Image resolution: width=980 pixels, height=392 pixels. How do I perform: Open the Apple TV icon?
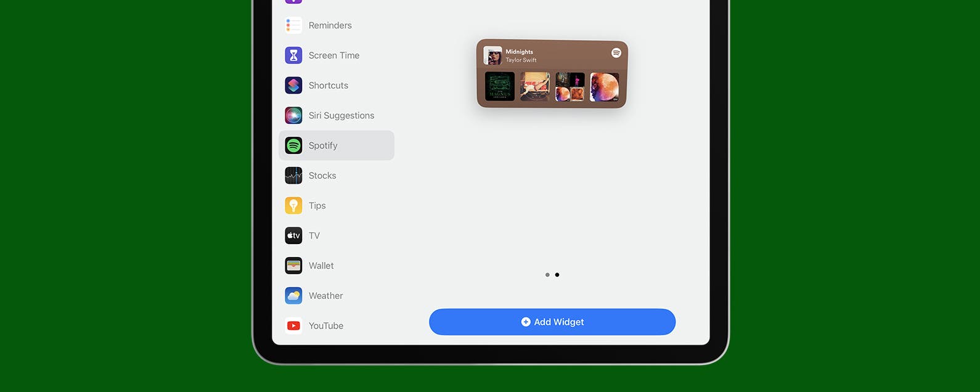pos(293,235)
